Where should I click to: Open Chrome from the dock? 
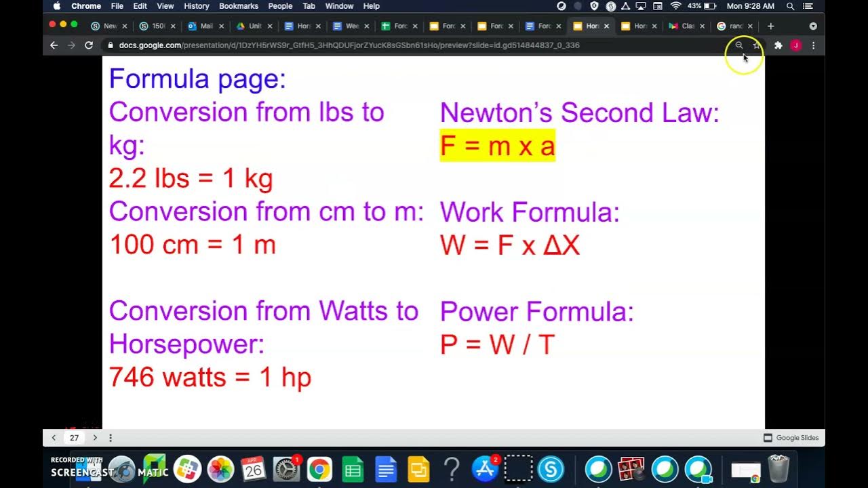coord(319,469)
